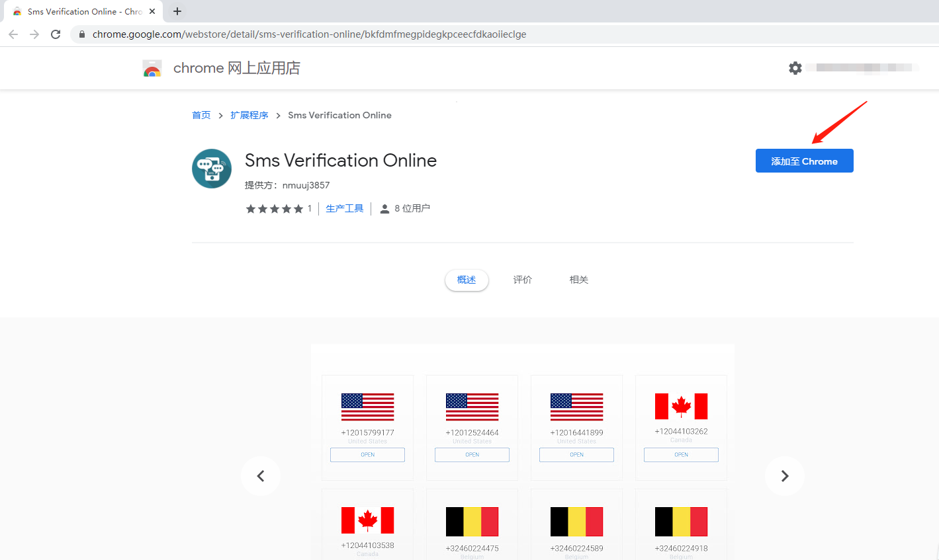Viewport: 939px width, 560px height.
Task: Click phone number +12015799177
Action: coord(368,432)
